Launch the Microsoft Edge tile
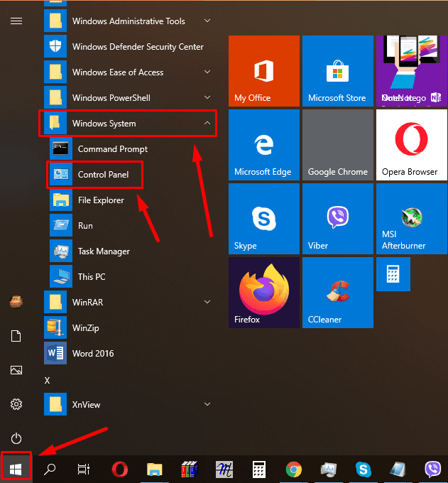This screenshot has height=483, width=448. 264,145
